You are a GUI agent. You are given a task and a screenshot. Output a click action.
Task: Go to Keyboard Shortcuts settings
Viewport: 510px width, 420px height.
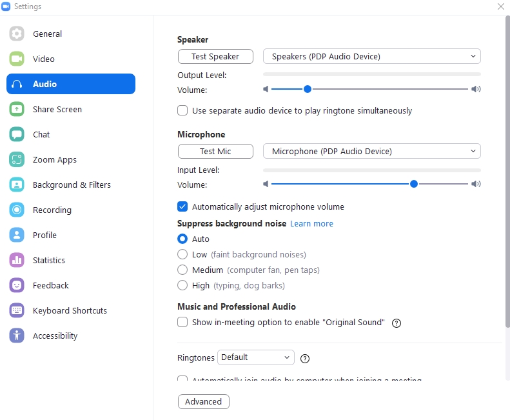(70, 311)
